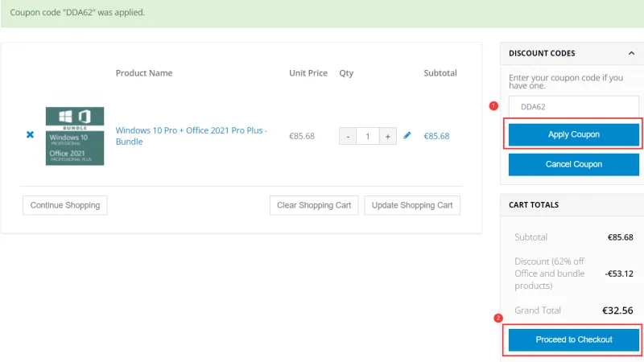The width and height of the screenshot is (644, 362).
Task: Click the quantity input field
Action: point(367,136)
